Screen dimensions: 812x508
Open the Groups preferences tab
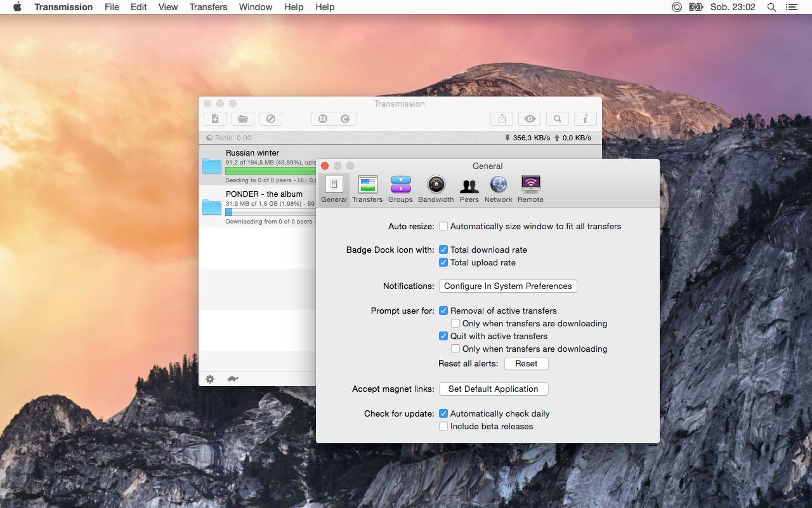(x=400, y=189)
